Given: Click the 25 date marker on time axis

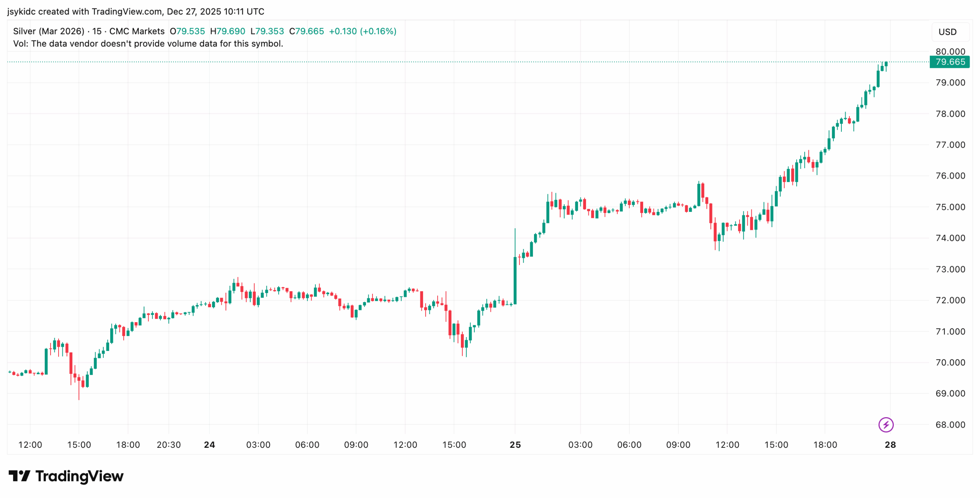Looking at the screenshot, I should 515,445.
